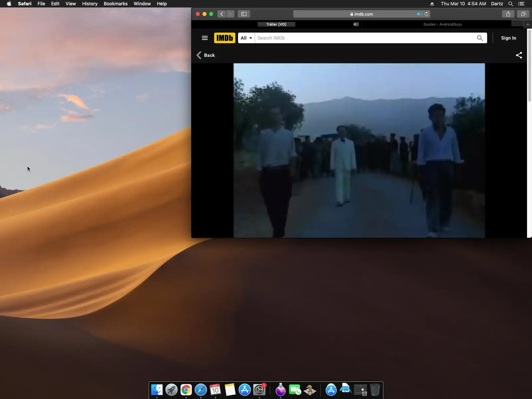Open the blue App Store Dock icon left of System Preferences
532x399 pixels.
pyautogui.click(x=245, y=390)
